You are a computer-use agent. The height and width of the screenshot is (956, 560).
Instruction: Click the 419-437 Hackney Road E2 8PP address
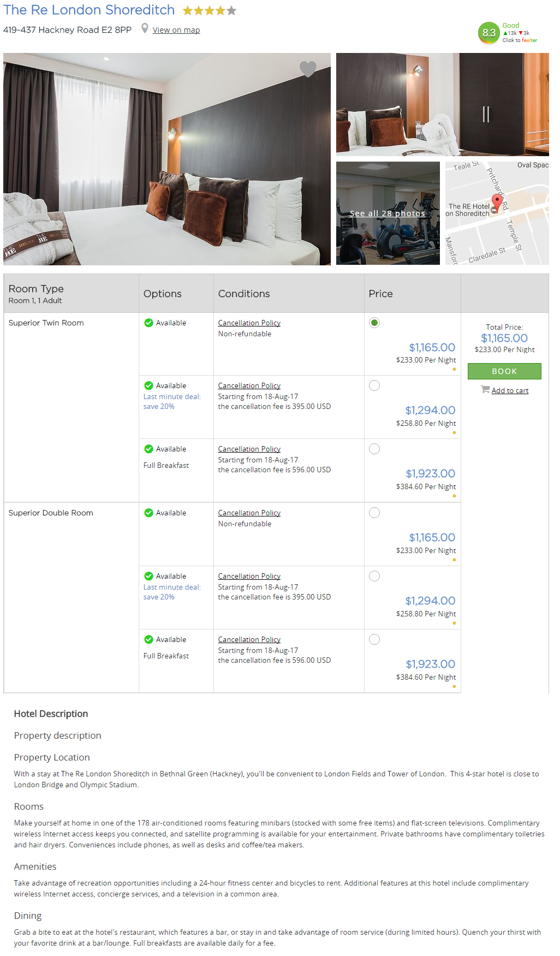point(67,29)
